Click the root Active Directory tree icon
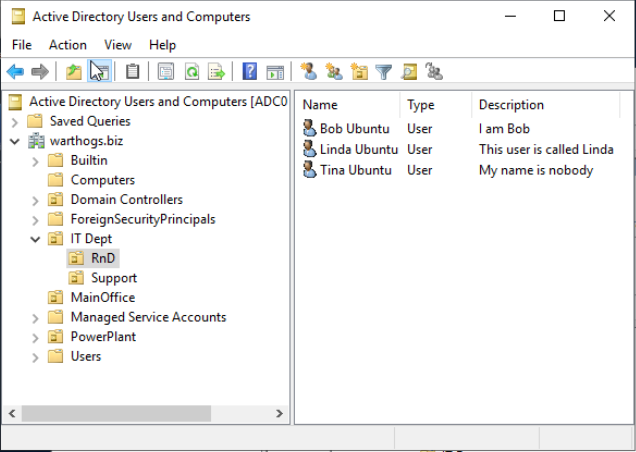 click(15, 102)
